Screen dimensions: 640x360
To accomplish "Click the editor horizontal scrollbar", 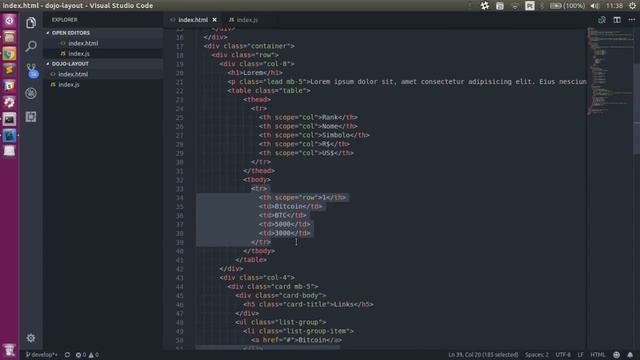I will [267, 347].
